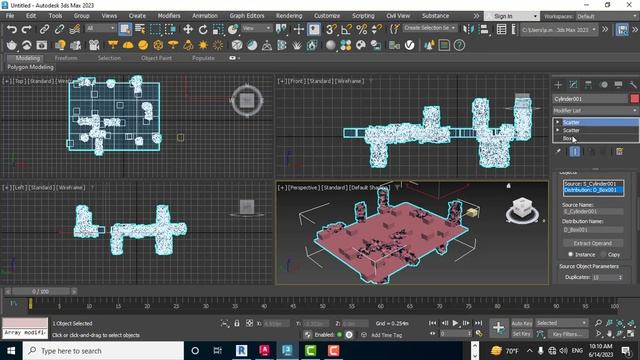Open the selection filter All dropdown

[x=100, y=28]
